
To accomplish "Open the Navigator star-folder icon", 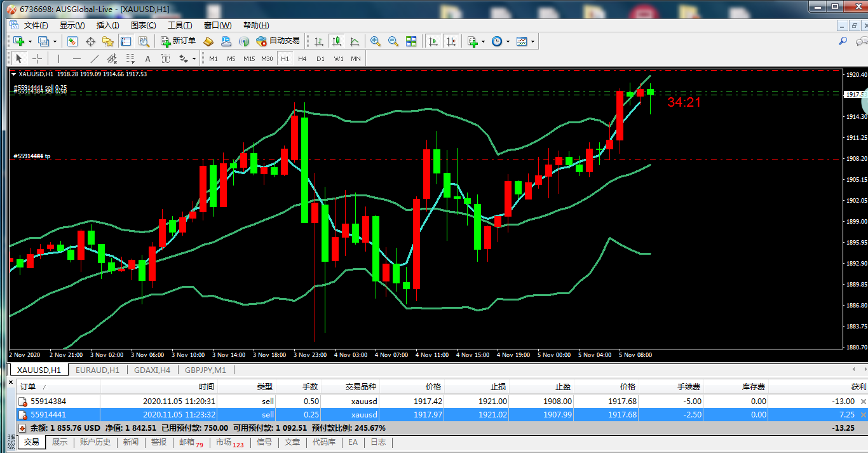I will coord(108,41).
